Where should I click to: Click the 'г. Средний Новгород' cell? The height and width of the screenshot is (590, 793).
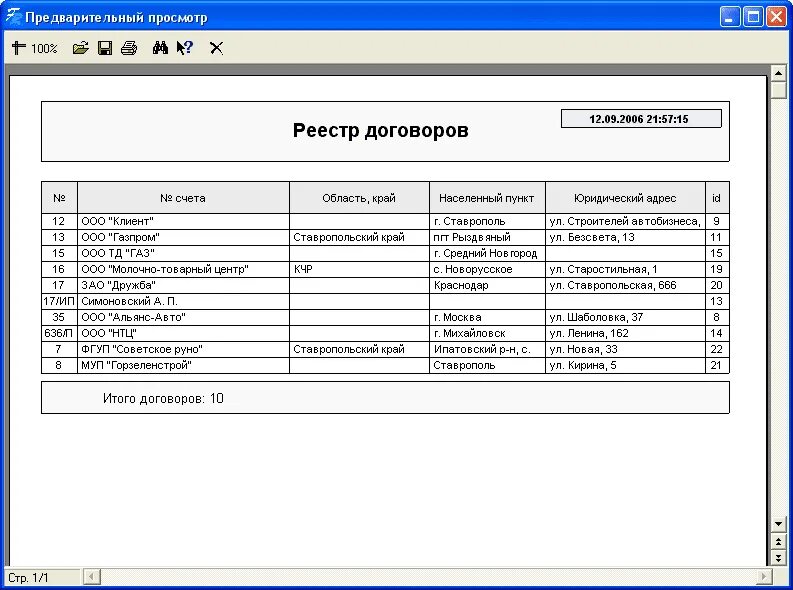(487, 253)
